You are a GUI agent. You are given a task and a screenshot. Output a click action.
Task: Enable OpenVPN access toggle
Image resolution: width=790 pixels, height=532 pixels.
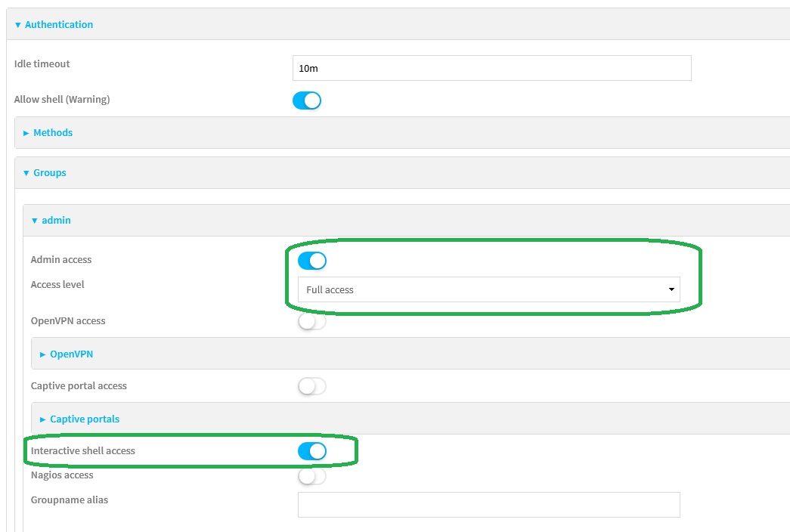coord(311,322)
